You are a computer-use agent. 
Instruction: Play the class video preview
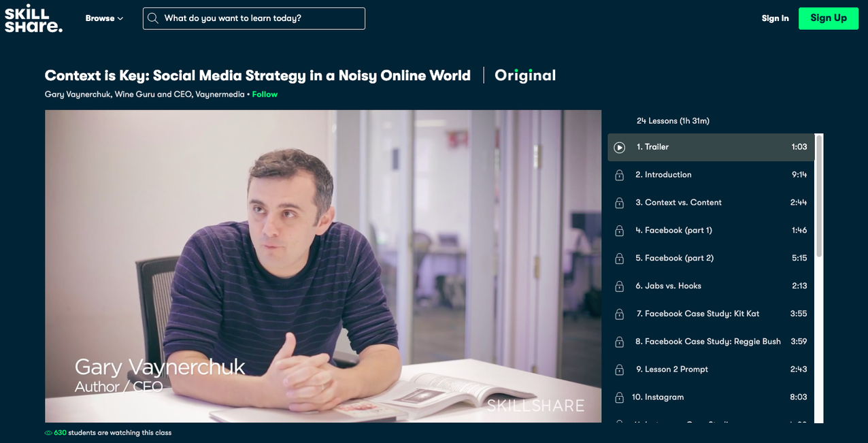pos(323,266)
